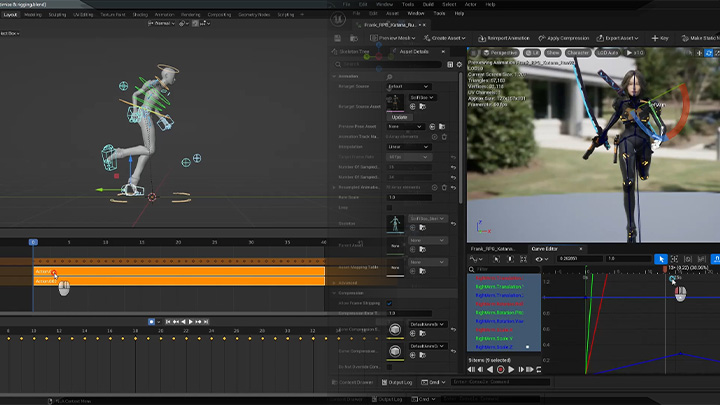The image size is (720, 405).
Task: Click Blender Layout workspace tab
Action: click(x=10, y=15)
